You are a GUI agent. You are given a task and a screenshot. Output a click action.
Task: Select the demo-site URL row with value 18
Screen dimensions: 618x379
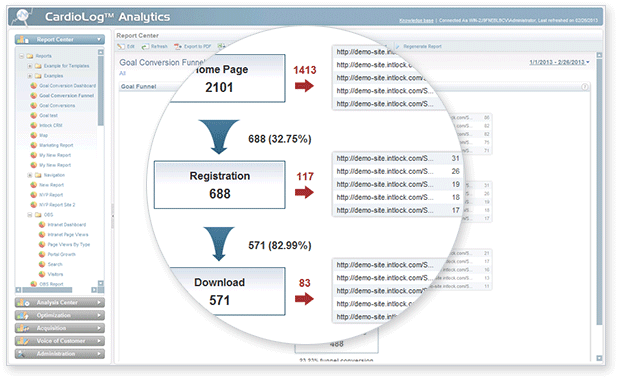[x=398, y=197]
